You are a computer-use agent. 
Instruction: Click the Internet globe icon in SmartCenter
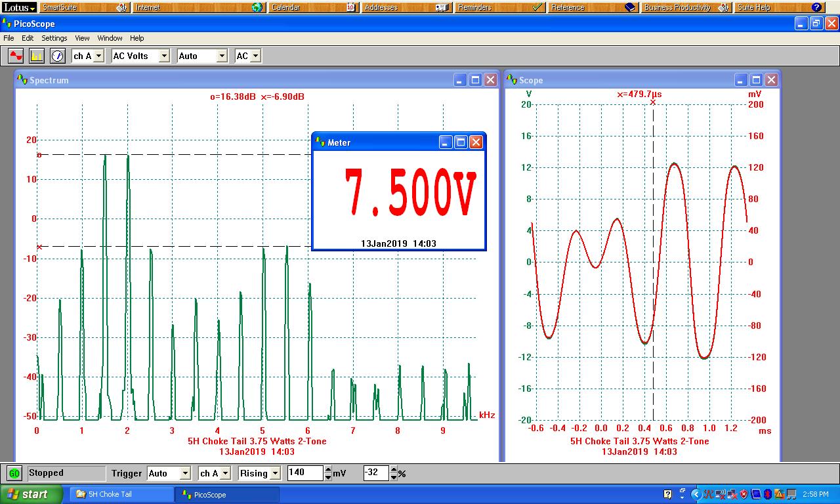click(x=257, y=7)
